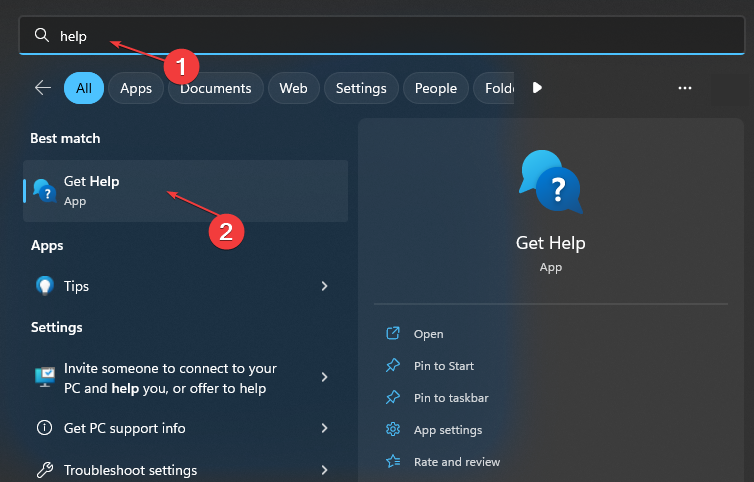
Task: Click the Pin to Start pin icon
Action: pyautogui.click(x=393, y=365)
